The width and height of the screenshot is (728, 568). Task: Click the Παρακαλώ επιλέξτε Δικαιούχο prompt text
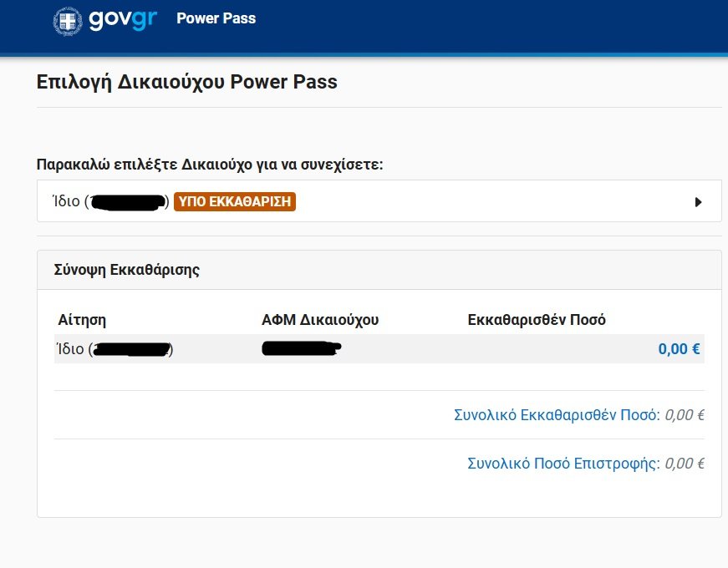point(210,165)
